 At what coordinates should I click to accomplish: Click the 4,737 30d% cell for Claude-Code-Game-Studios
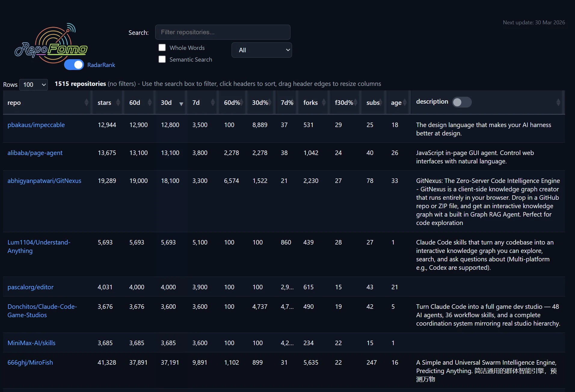tap(260, 307)
